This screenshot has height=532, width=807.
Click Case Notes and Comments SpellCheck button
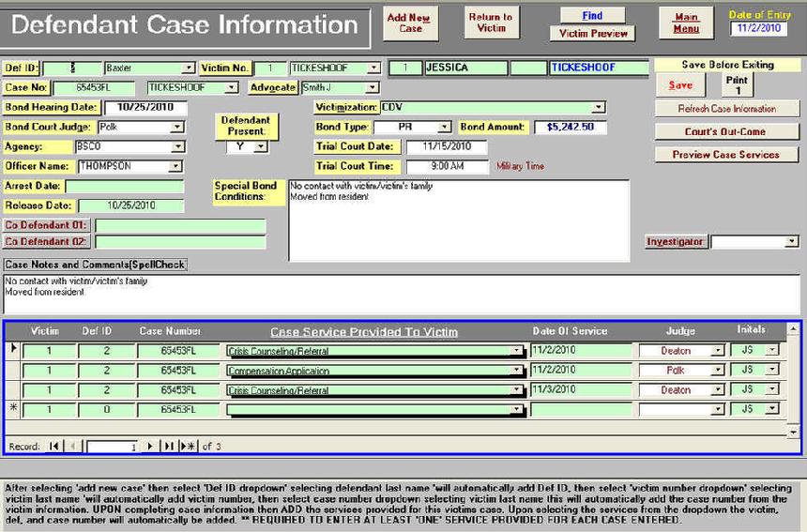pyautogui.click(x=95, y=265)
